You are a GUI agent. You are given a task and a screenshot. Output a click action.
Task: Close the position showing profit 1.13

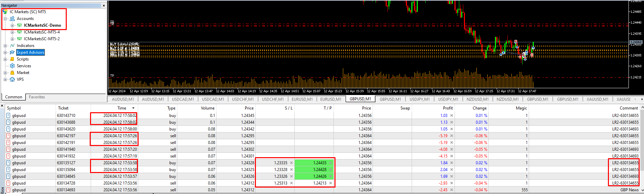[451, 122]
